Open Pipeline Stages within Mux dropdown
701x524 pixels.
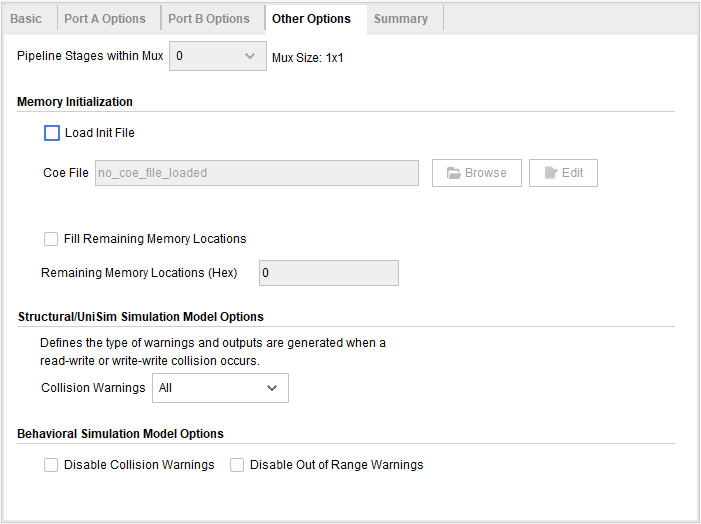217,56
